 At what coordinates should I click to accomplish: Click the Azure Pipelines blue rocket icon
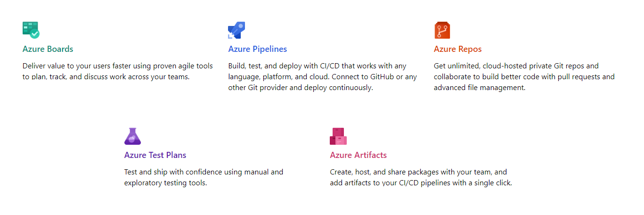(x=237, y=30)
